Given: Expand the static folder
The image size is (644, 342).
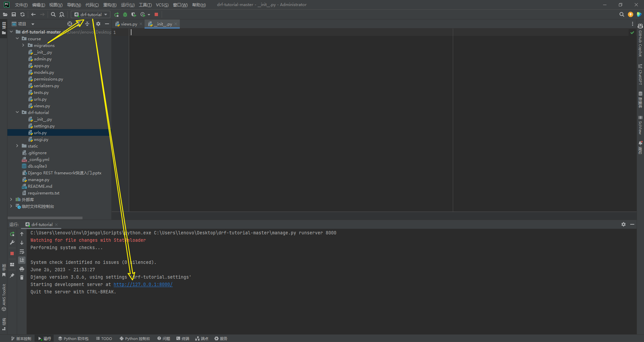Looking at the screenshot, I should tap(17, 146).
